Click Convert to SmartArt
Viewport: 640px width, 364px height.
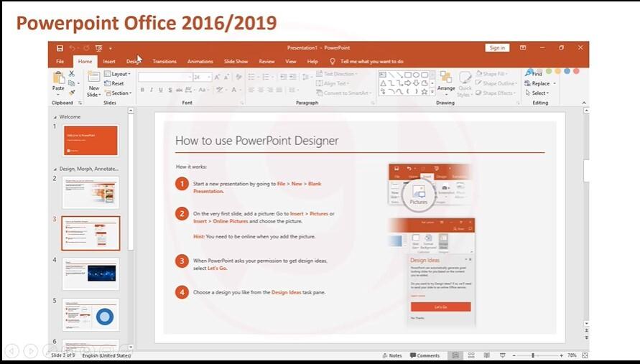[343, 93]
